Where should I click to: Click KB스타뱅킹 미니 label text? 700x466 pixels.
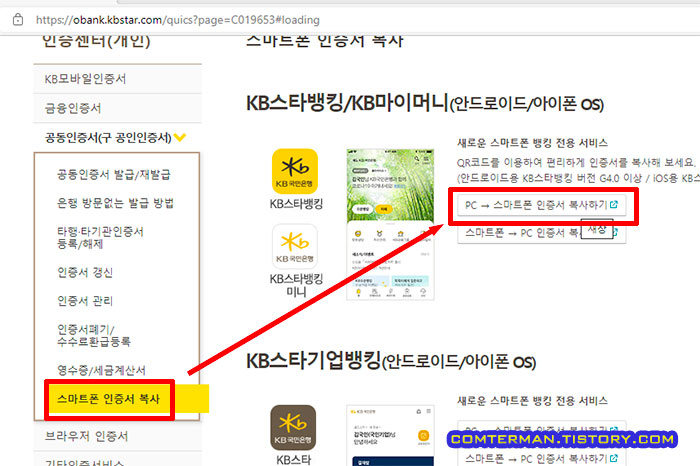296,285
